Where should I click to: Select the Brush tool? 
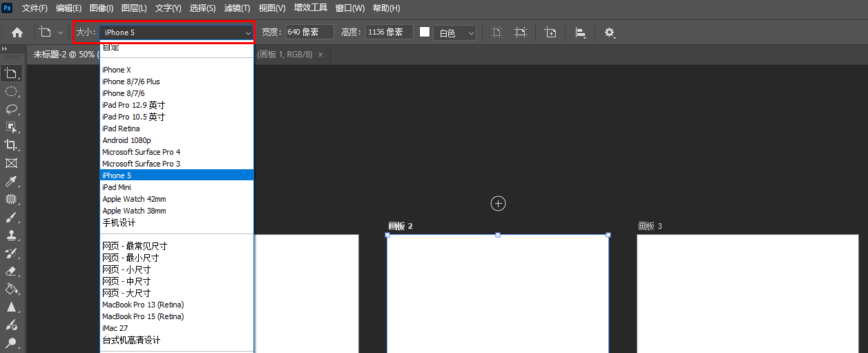pyautogui.click(x=11, y=217)
